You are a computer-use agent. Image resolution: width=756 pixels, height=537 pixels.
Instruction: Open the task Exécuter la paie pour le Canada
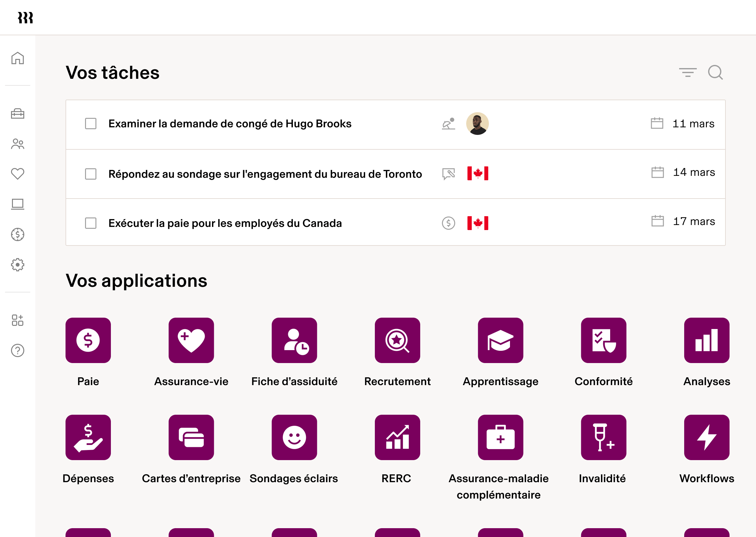click(x=225, y=223)
